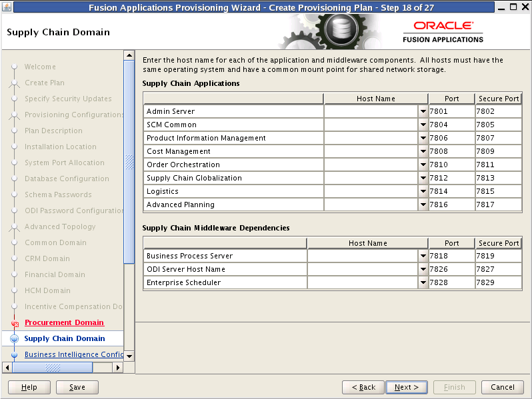The height and width of the screenshot is (399, 532).
Task: Click the Procurement Domain error icon
Action: tap(15, 324)
